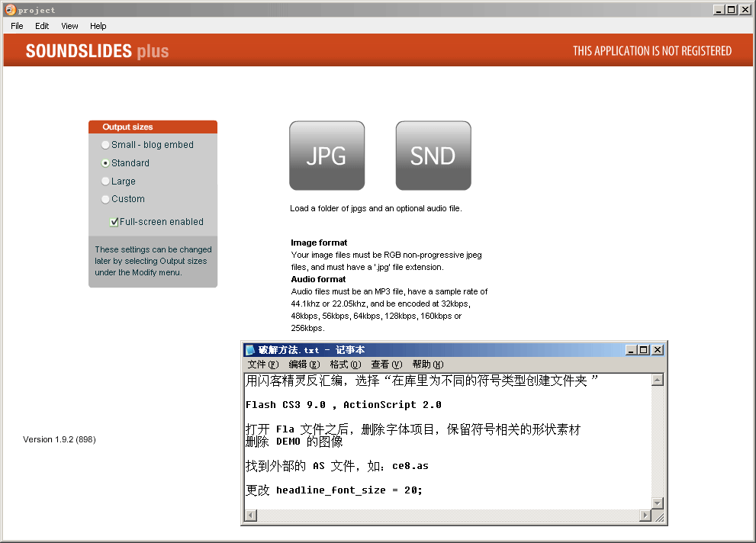Click the 'Load a folder of jpgs' caption
756x543 pixels.
click(x=376, y=208)
